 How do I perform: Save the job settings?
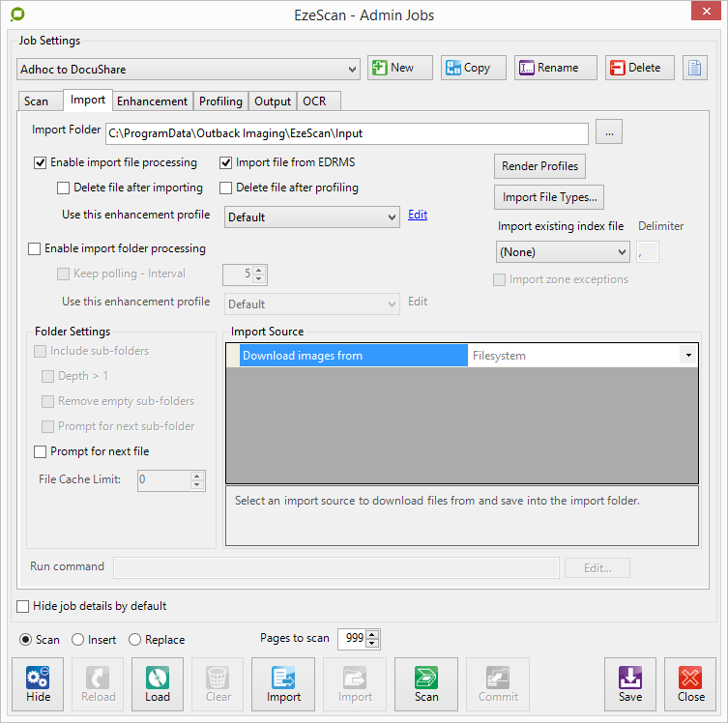point(629,684)
